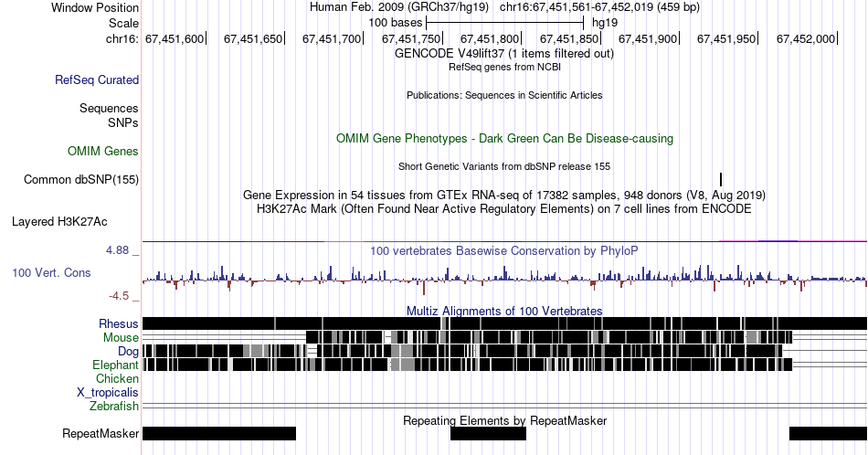Image resolution: width=868 pixels, height=455 pixels.
Task: Click the X_tropicalis alignment label
Action: pyautogui.click(x=108, y=393)
